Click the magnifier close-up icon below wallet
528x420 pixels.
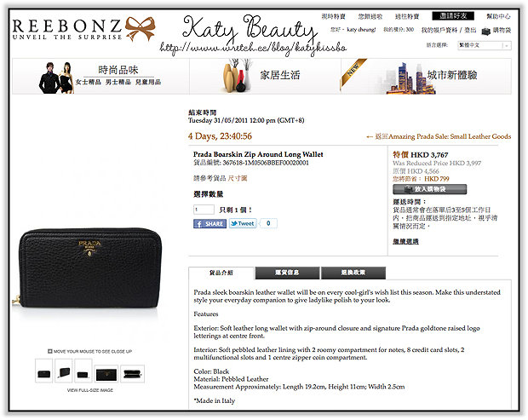pos(50,351)
